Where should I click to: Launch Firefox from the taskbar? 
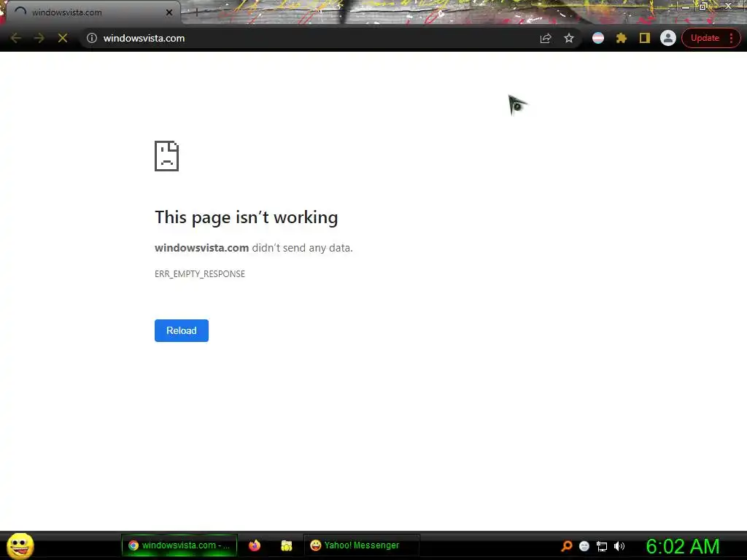coord(255,545)
